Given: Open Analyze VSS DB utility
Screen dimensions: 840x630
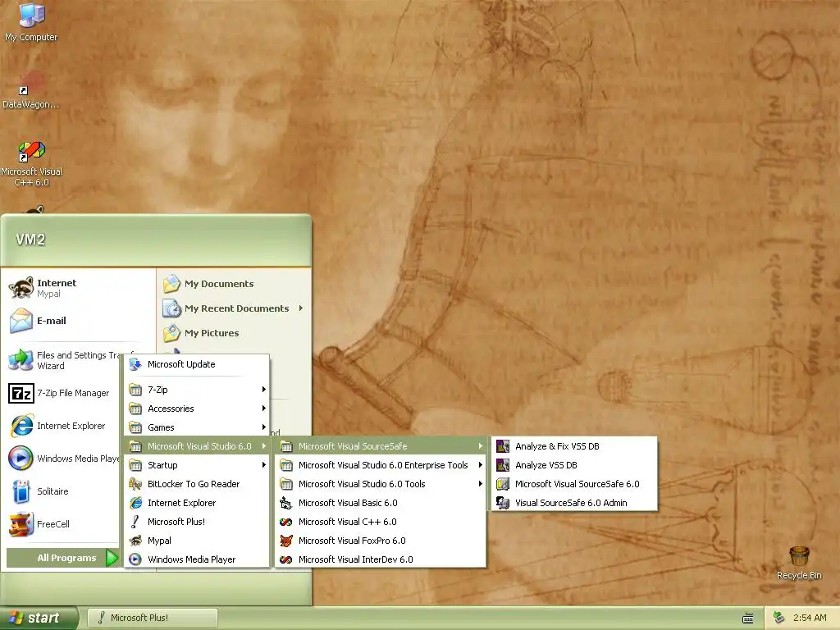Looking at the screenshot, I should pos(573,465).
